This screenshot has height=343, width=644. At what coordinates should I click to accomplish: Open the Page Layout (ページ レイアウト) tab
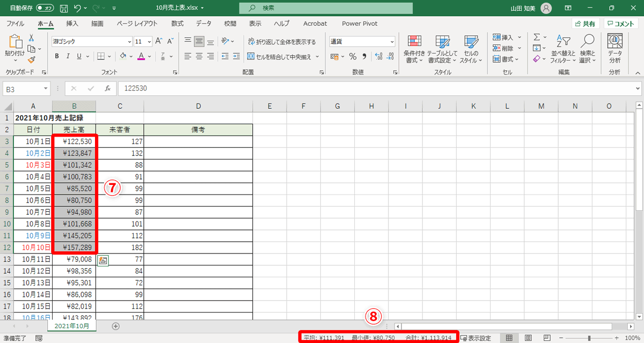point(137,24)
